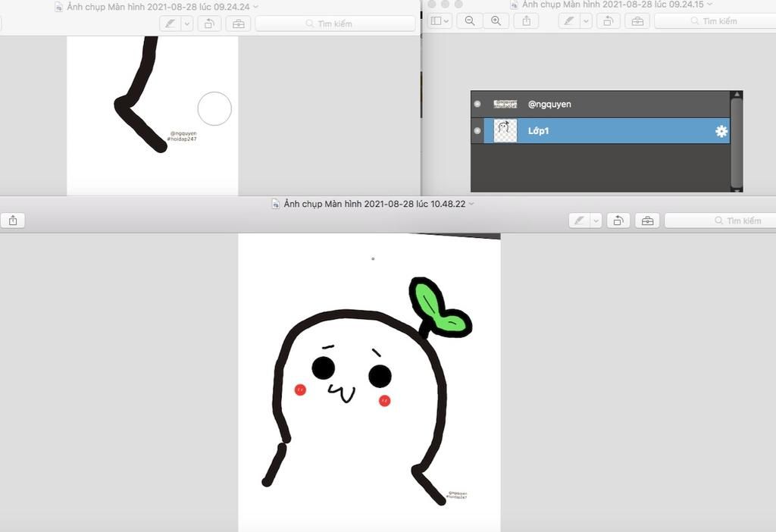This screenshot has height=532, width=776.
Task: Click document proxy icon of 09.24.15 window
Action: pos(515,4)
